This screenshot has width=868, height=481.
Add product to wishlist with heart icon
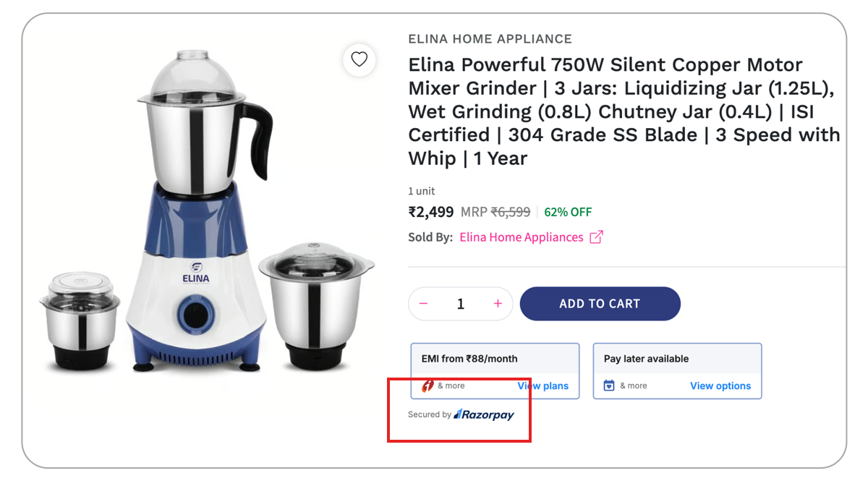(x=359, y=59)
